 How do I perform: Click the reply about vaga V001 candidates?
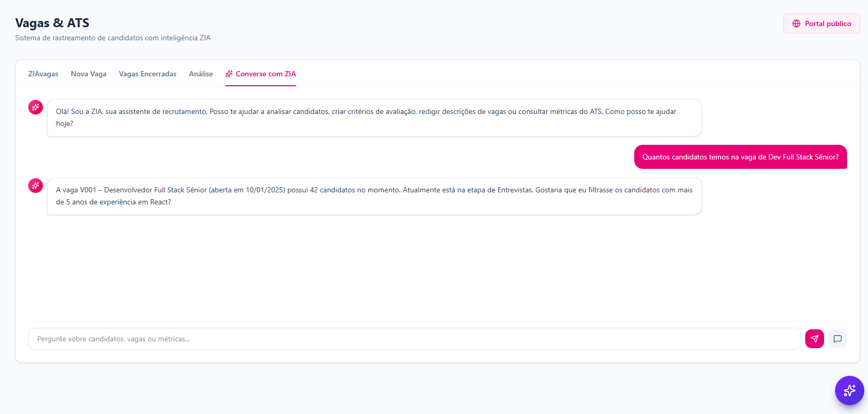coord(374,196)
